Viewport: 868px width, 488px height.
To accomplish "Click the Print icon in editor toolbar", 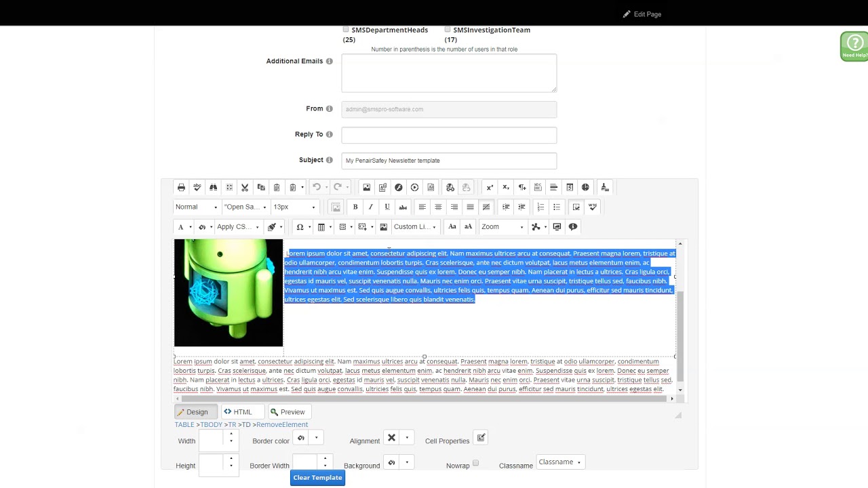I will [x=181, y=187].
